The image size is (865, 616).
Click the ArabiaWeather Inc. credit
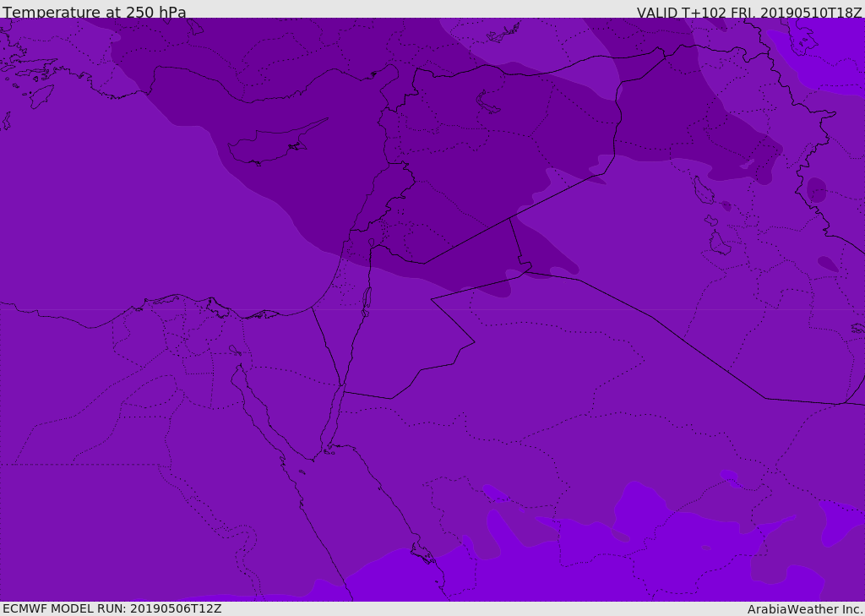coord(804,608)
